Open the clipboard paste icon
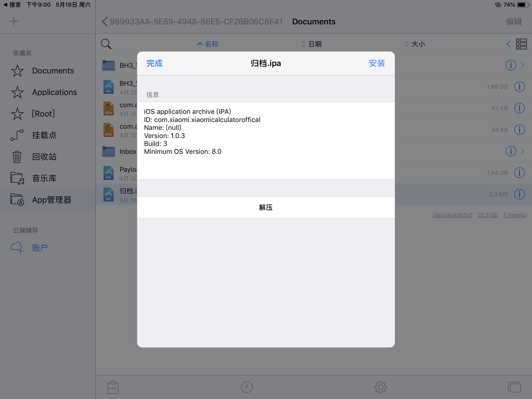The width and height of the screenshot is (532, 399). pyautogui.click(x=113, y=387)
